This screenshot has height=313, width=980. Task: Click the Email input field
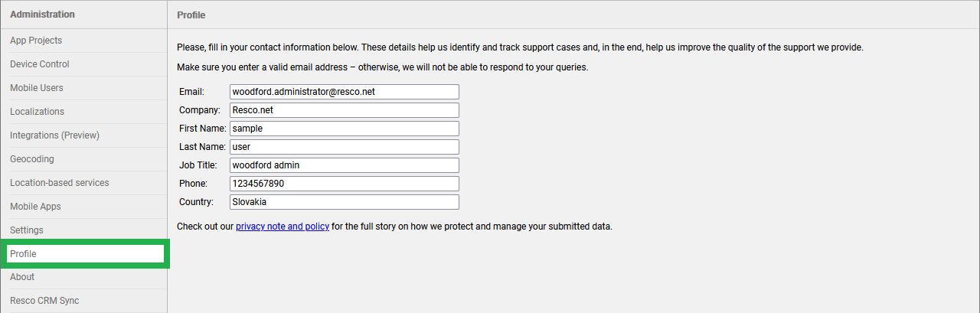[344, 92]
